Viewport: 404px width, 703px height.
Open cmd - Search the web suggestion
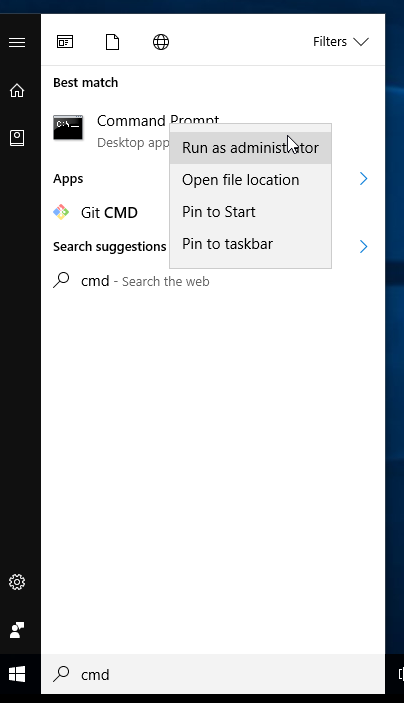(x=145, y=281)
